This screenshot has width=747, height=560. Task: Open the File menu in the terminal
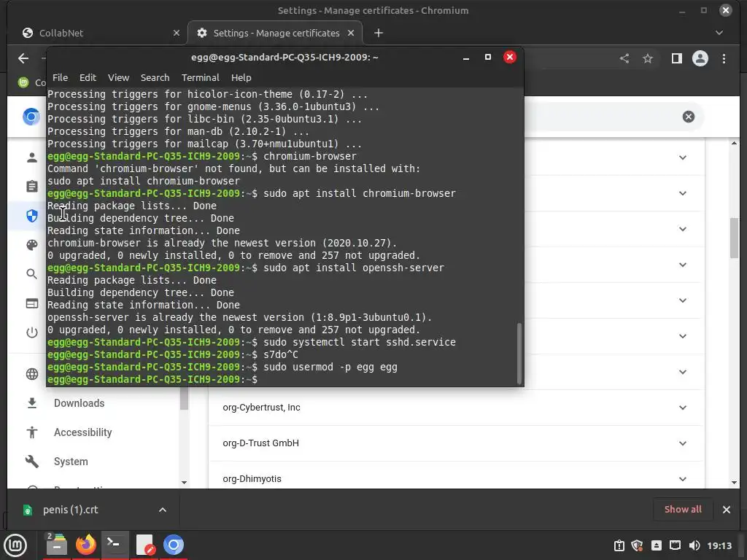pos(60,77)
